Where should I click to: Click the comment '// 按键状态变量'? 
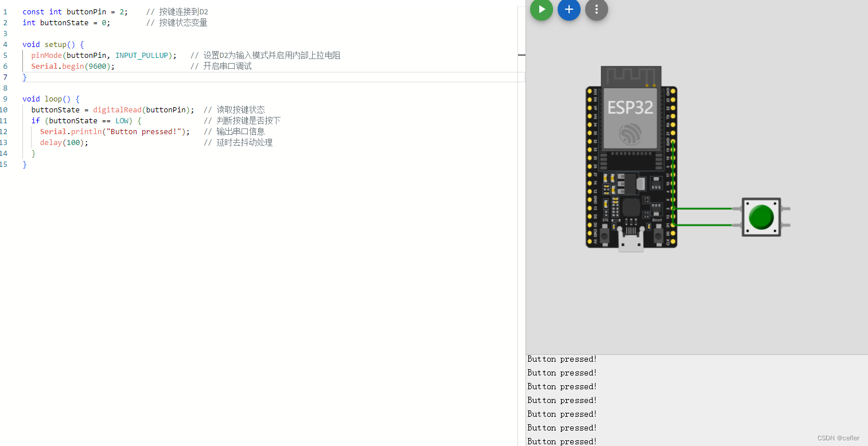177,22
